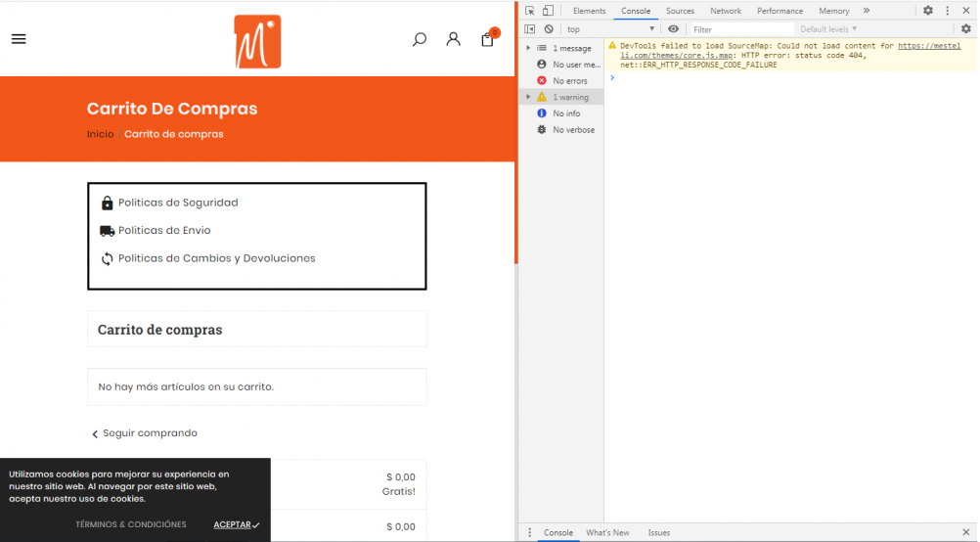Image resolution: width=980 pixels, height=542 pixels.
Task: Open the What's New drawer tab
Action: click(x=607, y=532)
